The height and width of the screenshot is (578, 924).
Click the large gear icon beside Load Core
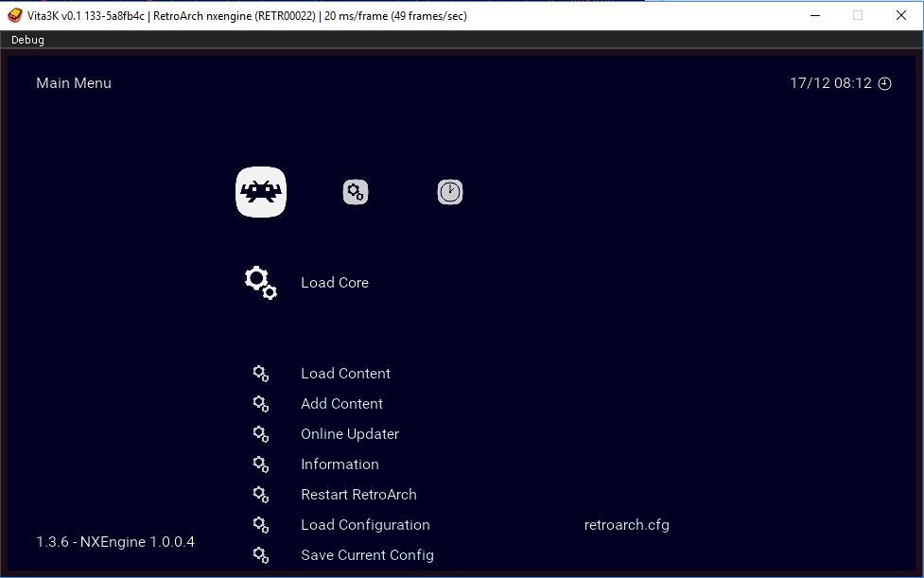260,282
